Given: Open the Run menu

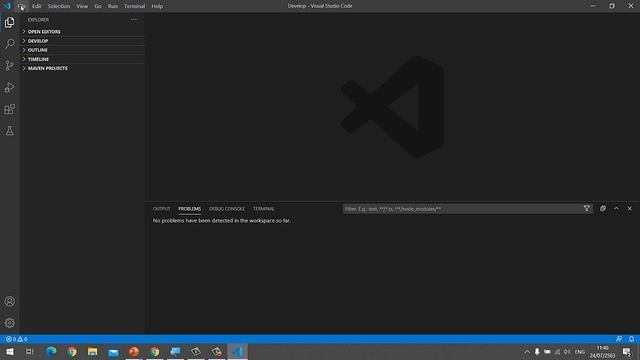Looking at the screenshot, I should [113, 6].
